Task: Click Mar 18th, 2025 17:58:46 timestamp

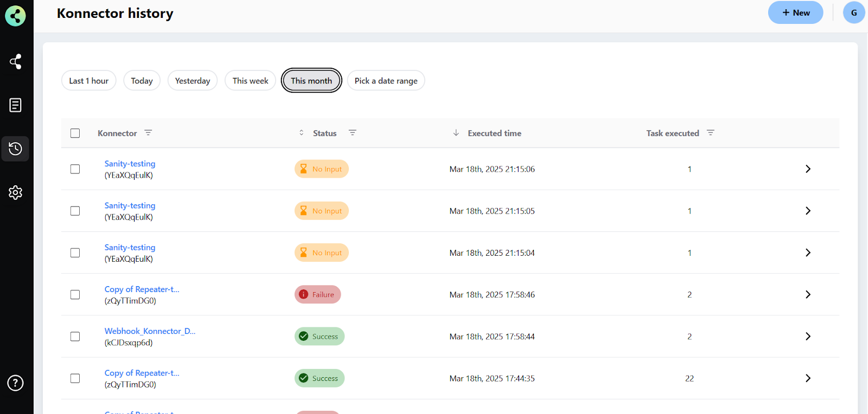Action: pos(492,294)
